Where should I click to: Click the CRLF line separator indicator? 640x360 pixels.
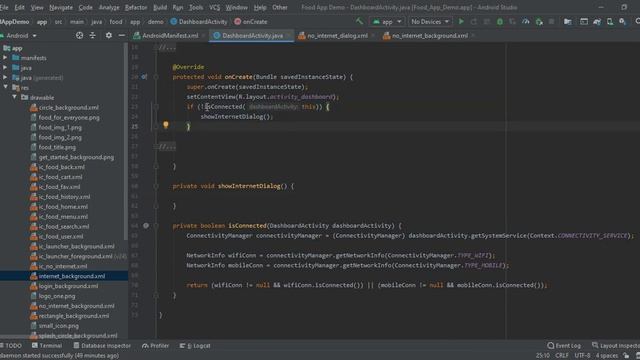click(x=562, y=355)
